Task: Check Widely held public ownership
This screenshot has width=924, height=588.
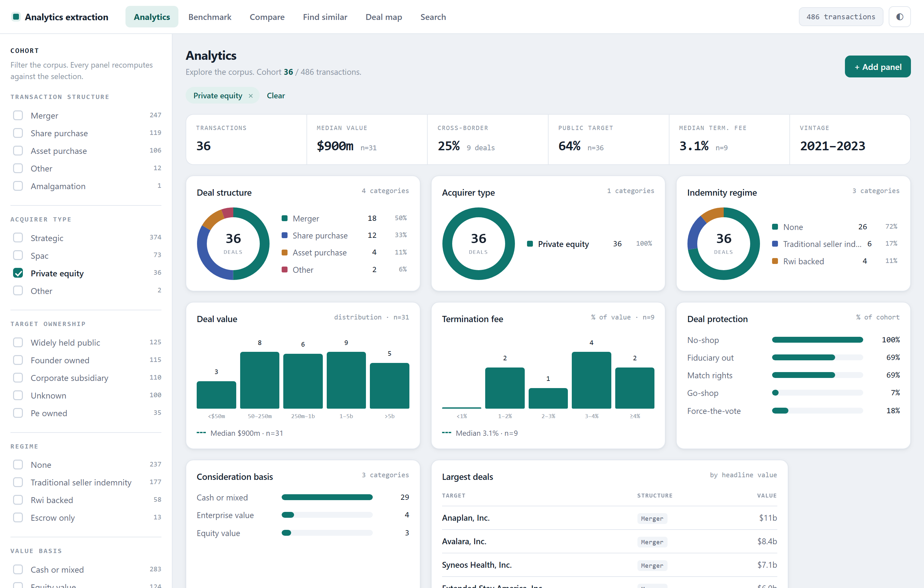Action: pyautogui.click(x=18, y=343)
